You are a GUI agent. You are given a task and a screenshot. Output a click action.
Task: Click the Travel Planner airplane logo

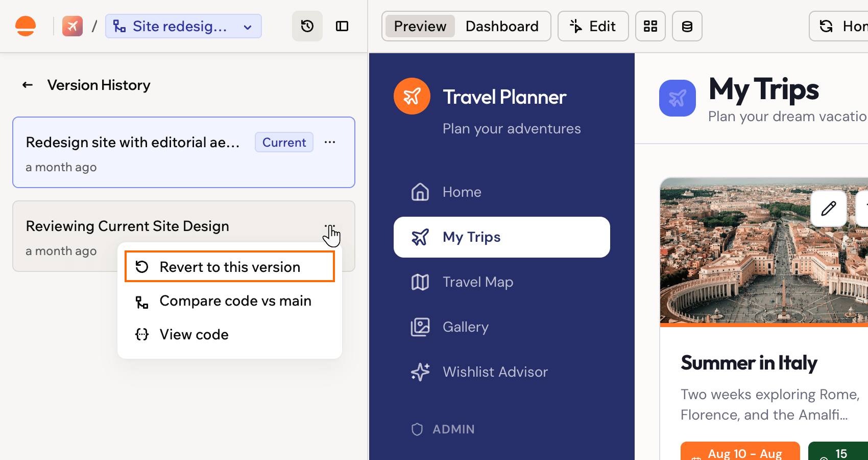point(412,96)
